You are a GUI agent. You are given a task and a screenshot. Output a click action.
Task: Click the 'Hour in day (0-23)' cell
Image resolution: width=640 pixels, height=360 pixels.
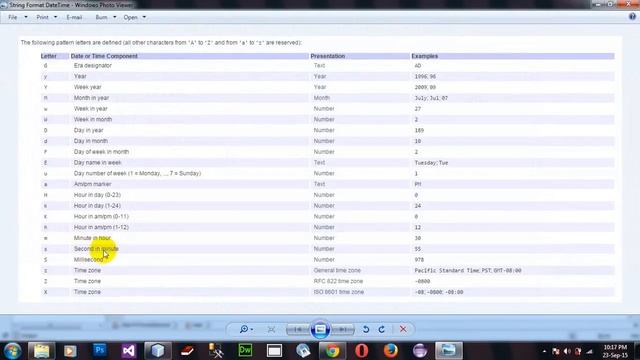pyautogui.click(x=97, y=195)
